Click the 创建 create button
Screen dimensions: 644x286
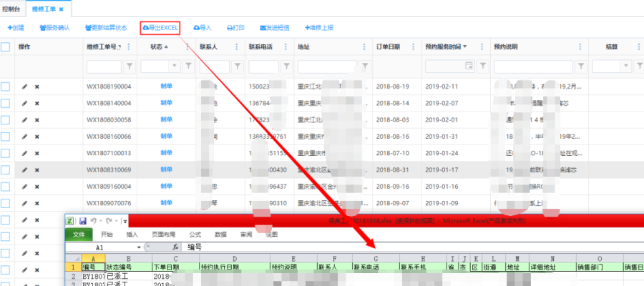pos(16,28)
